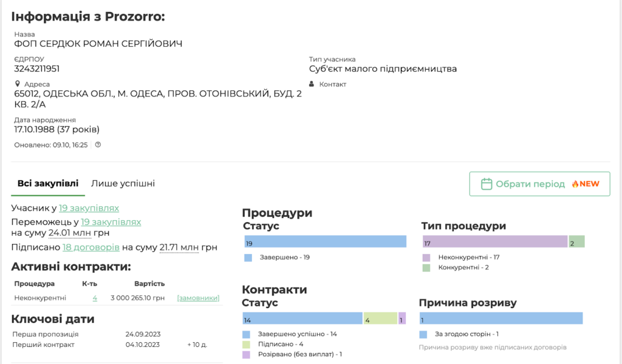Click the За згодою сторін legend swatch

click(x=424, y=334)
